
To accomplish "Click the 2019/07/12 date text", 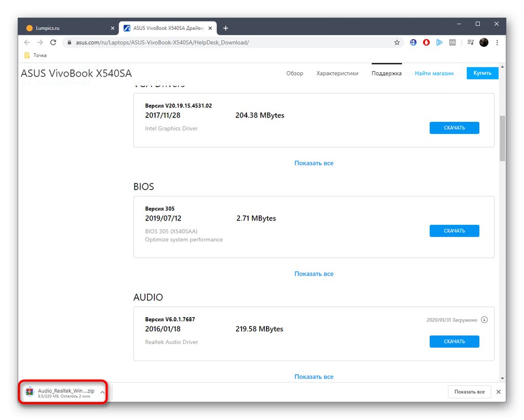I will pos(163,218).
